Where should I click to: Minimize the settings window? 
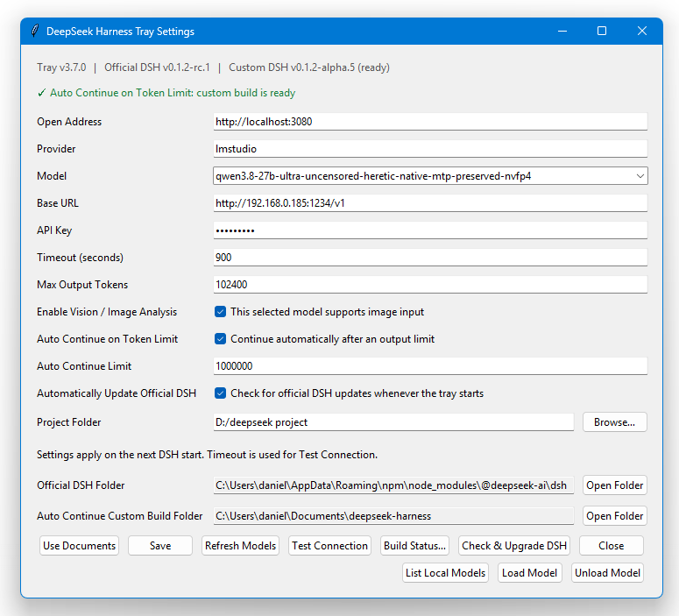(x=562, y=32)
